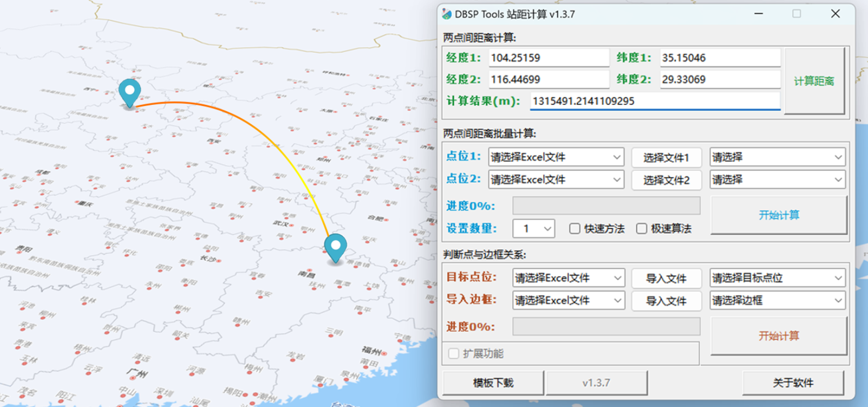Open the 点位2 Excel file dropdown
Image resolution: width=868 pixels, height=407 pixels.
[556, 180]
